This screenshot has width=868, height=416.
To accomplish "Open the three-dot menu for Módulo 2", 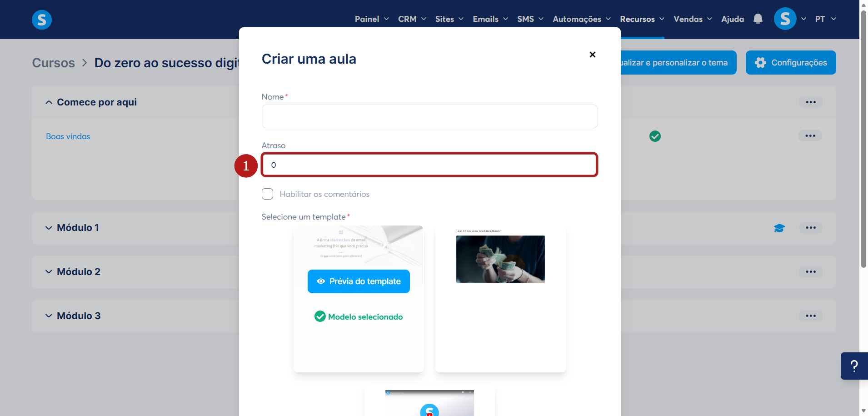I will click(x=811, y=272).
